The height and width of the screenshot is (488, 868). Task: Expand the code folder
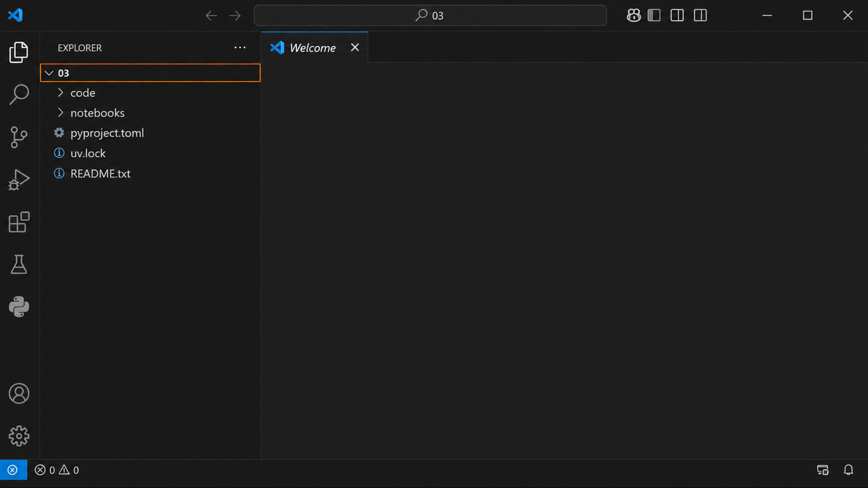coord(150,93)
